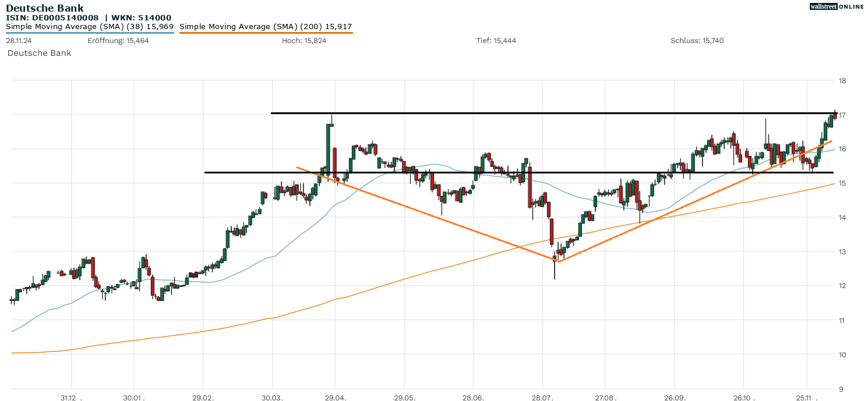Click the upper black resistance line near 17

(524, 113)
